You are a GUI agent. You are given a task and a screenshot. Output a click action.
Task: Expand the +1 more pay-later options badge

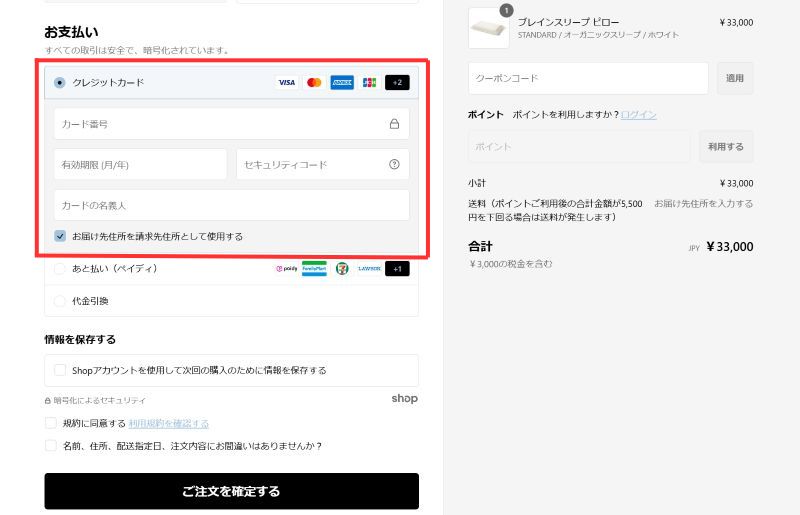[x=397, y=269]
